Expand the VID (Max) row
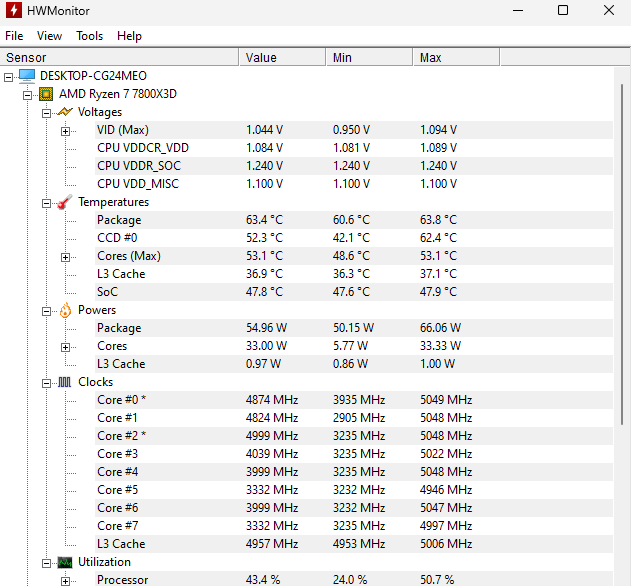Image resolution: width=631 pixels, height=586 pixels. 65,131
